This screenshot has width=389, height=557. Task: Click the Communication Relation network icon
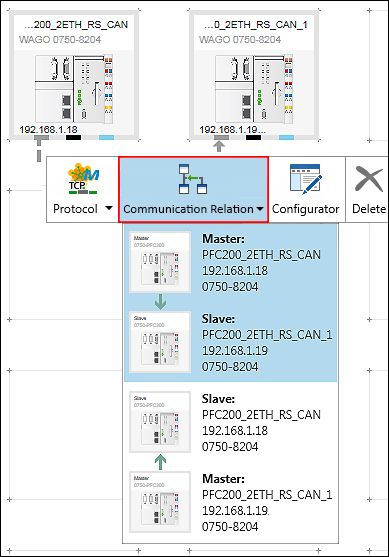click(193, 179)
